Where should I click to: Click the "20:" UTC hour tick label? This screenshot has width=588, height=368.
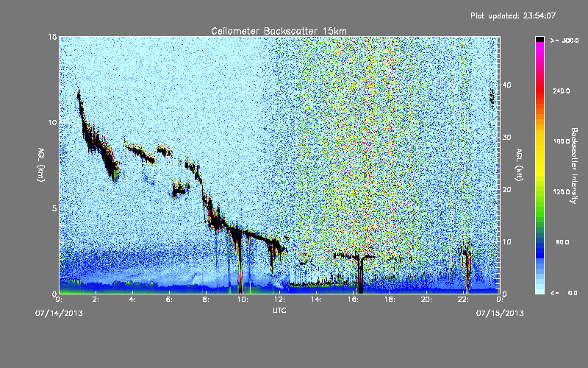pyautogui.click(x=426, y=300)
